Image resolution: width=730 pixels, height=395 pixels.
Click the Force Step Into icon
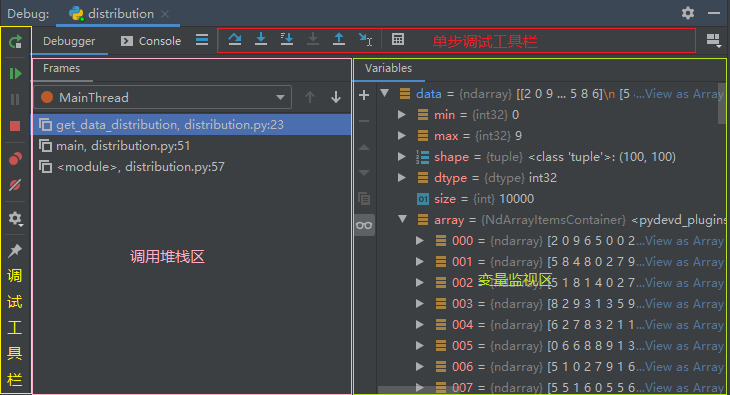313,40
